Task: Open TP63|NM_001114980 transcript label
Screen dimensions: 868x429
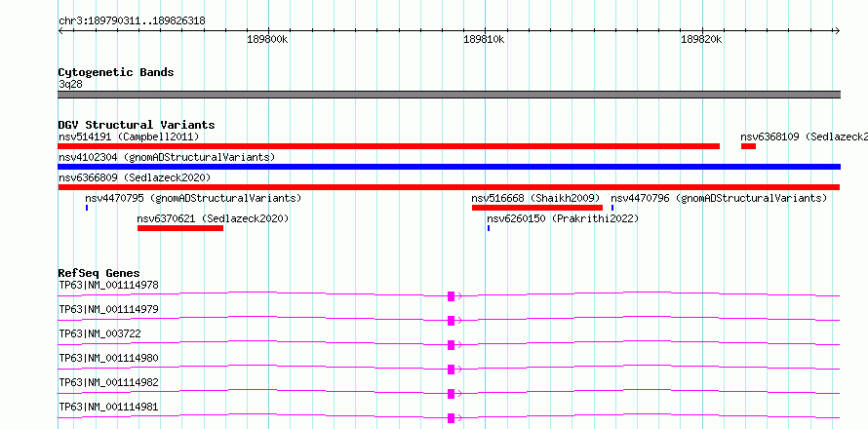Action: coord(108,358)
